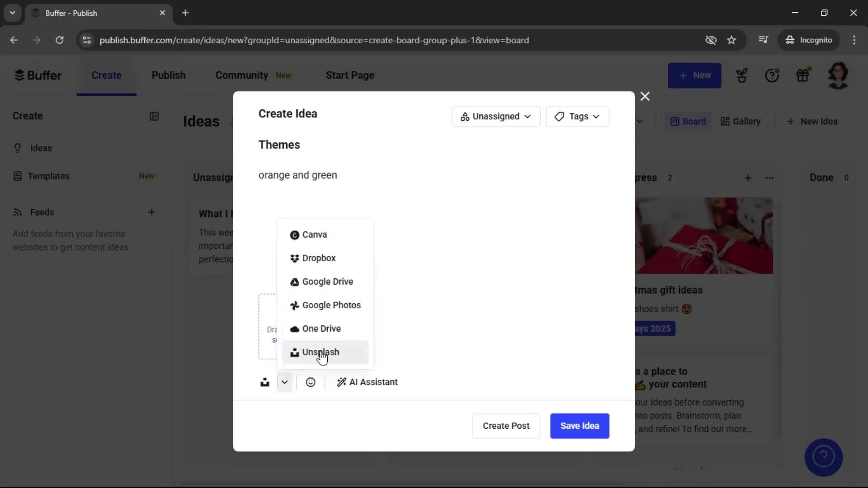This screenshot has width=868, height=488.
Task: Bookmark the page with the star icon
Action: click(x=731, y=40)
